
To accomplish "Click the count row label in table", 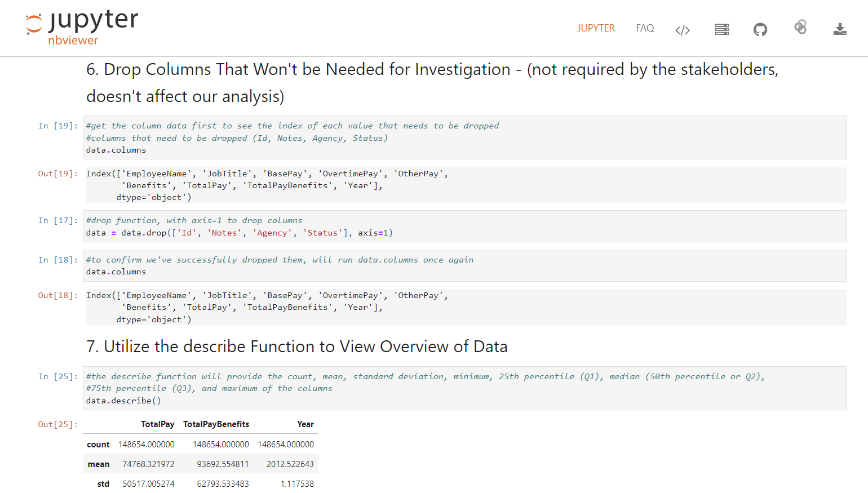I will click(98, 445).
